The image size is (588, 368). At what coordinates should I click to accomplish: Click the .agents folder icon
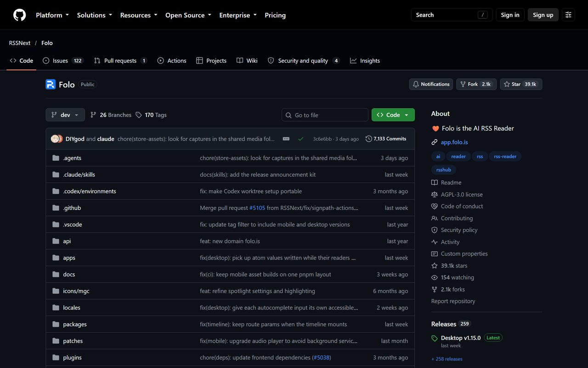tap(56, 158)
